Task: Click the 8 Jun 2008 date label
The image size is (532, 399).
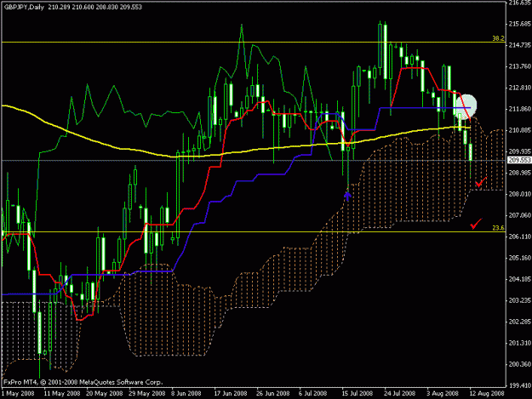Action: tap(186, 394)
